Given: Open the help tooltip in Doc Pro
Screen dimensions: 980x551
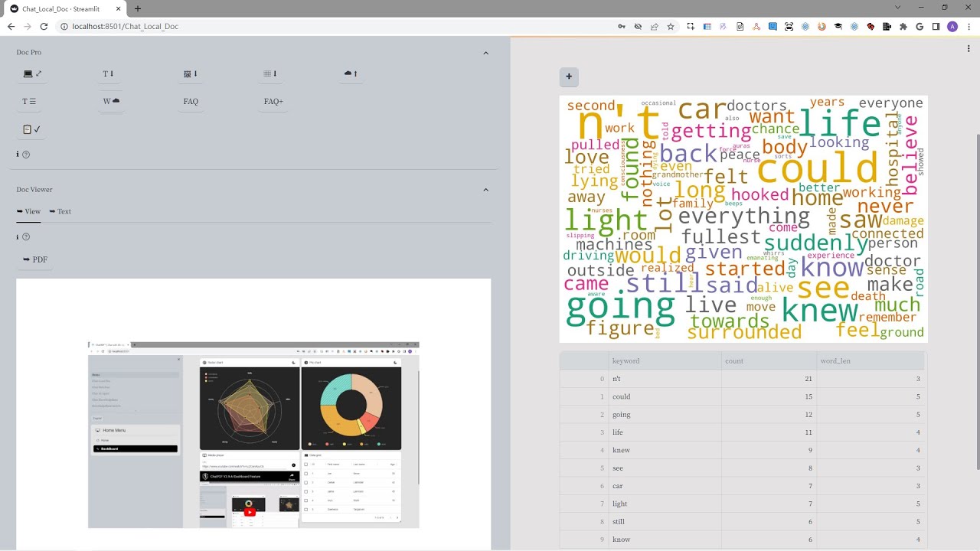Looking at the screenshot, I should tap(26, 155).
